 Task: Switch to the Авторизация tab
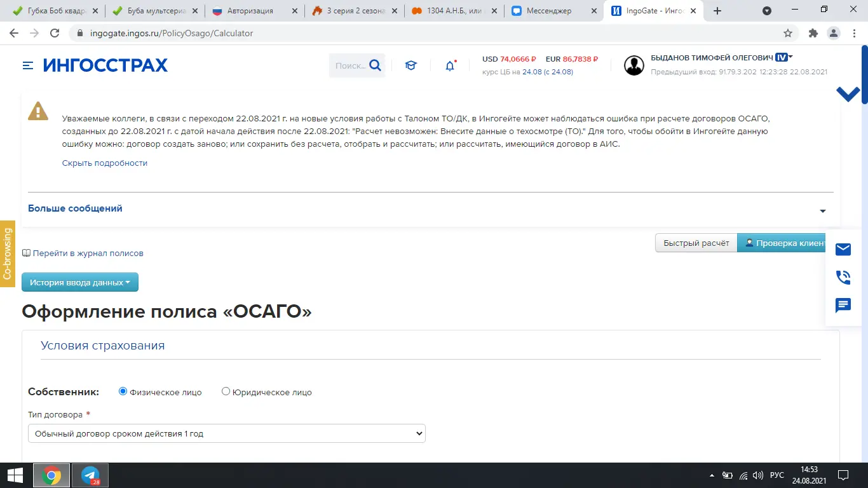click(253, 11)
